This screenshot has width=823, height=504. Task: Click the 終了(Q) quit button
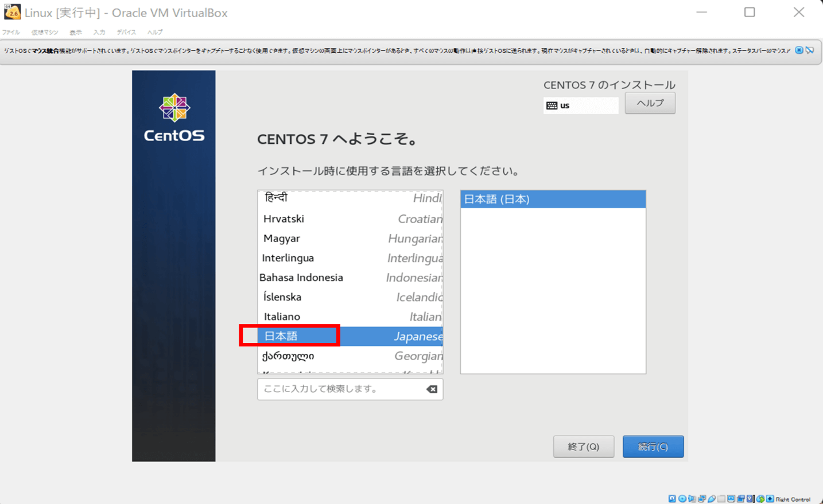[x=584, y=447]
